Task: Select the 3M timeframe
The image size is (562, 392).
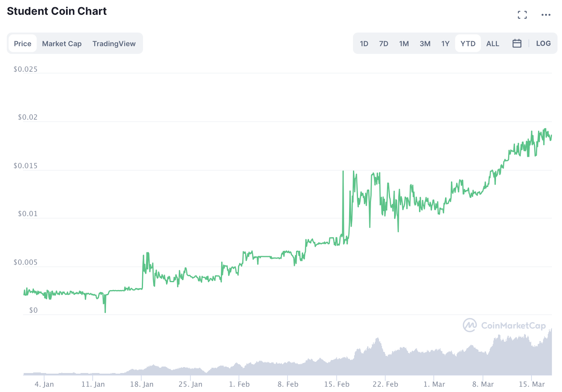Action: 425,43
